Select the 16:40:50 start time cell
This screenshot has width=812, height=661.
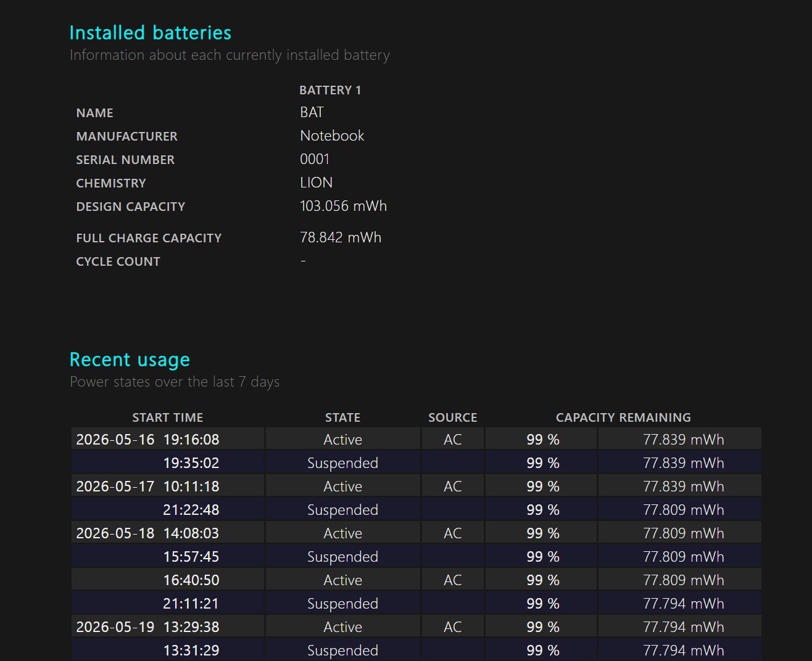(x=168, y=579)
